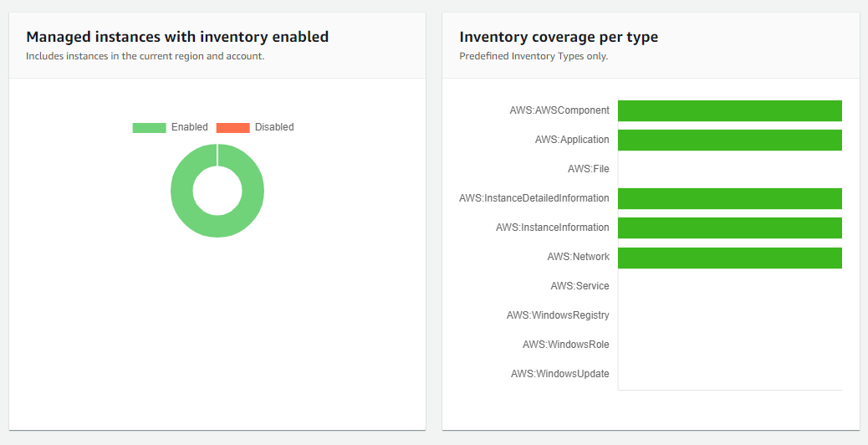The height and width of the screenshot is (445, 868).
Task: Click the orange Disabled legend swatch
Action: pos(232,128)
